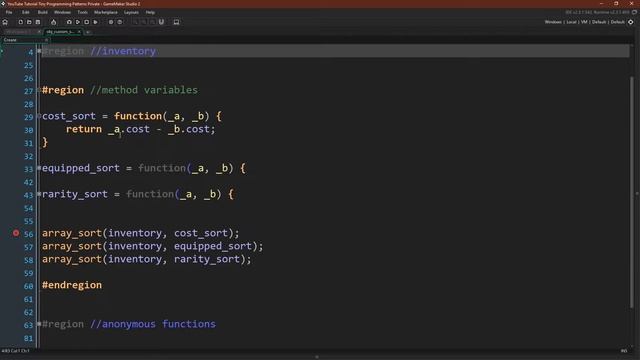Open the Layouts menu
This screenshot has width=640, height=360.
[131, 12]
